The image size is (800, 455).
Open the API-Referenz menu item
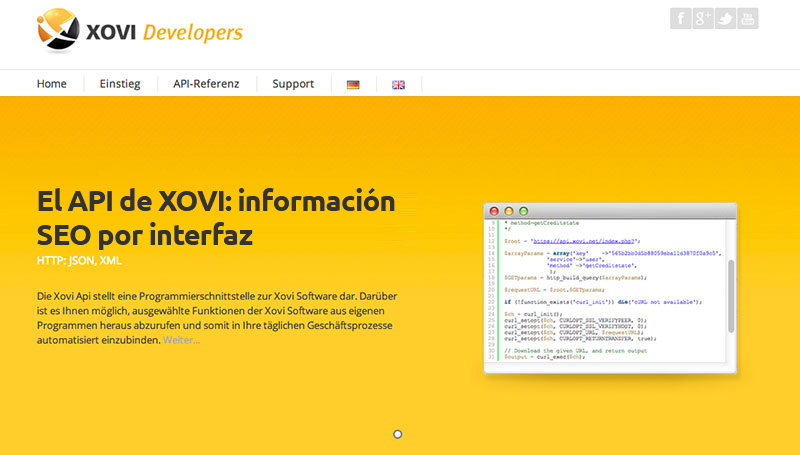pos(206,84)
